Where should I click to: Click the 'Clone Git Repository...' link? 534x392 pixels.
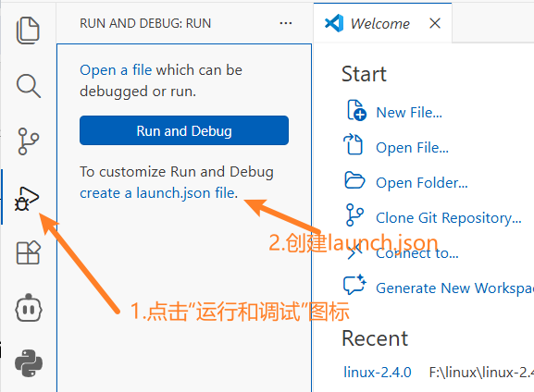click(449, 218)
